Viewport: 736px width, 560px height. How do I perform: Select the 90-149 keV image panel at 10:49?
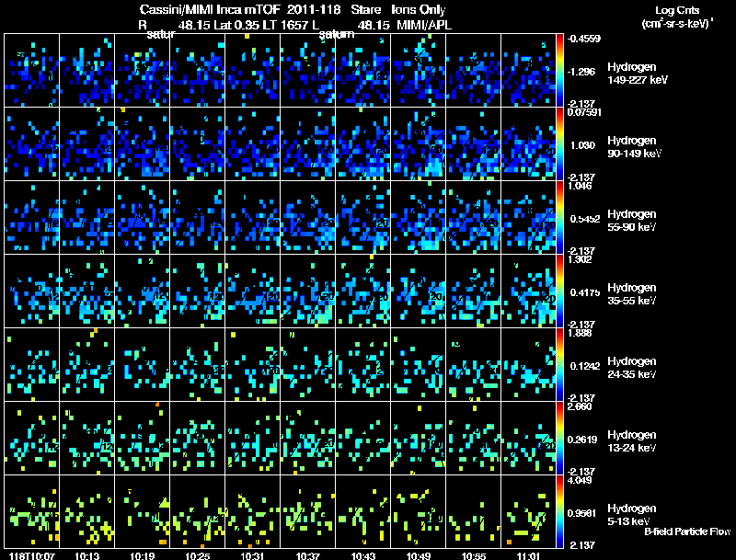click(x=419, y=144)
